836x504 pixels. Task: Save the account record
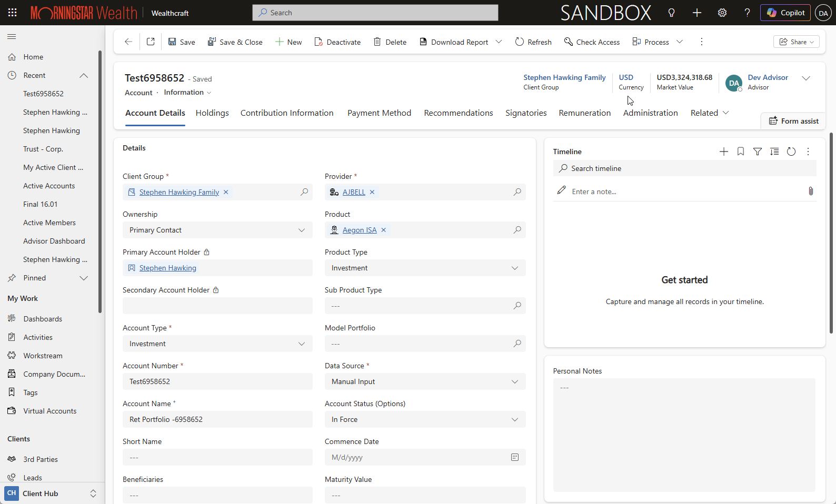(x=182, y=42)
